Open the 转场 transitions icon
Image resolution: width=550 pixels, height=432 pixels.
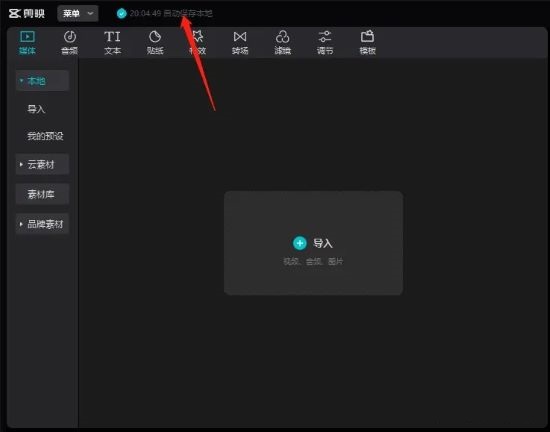coord(240,37)
